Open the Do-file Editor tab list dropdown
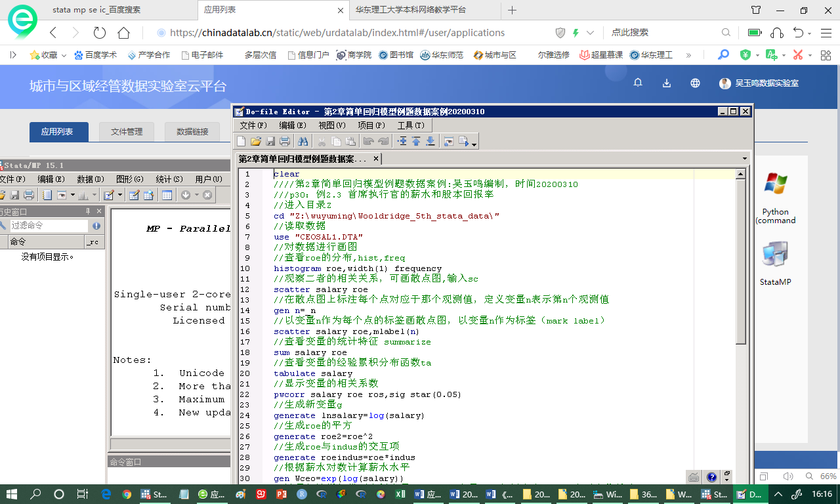This screenshot has width=840, height=504. (x=744, y=159)
